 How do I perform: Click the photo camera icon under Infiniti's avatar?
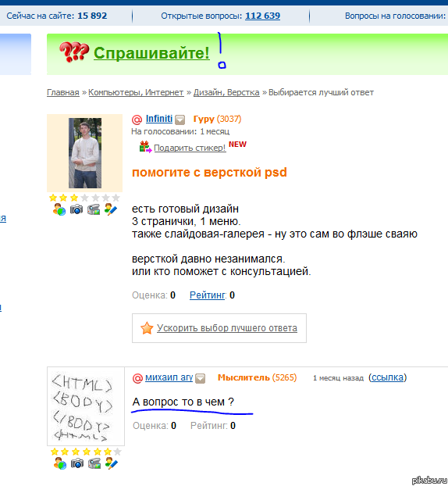coord(76,210)
